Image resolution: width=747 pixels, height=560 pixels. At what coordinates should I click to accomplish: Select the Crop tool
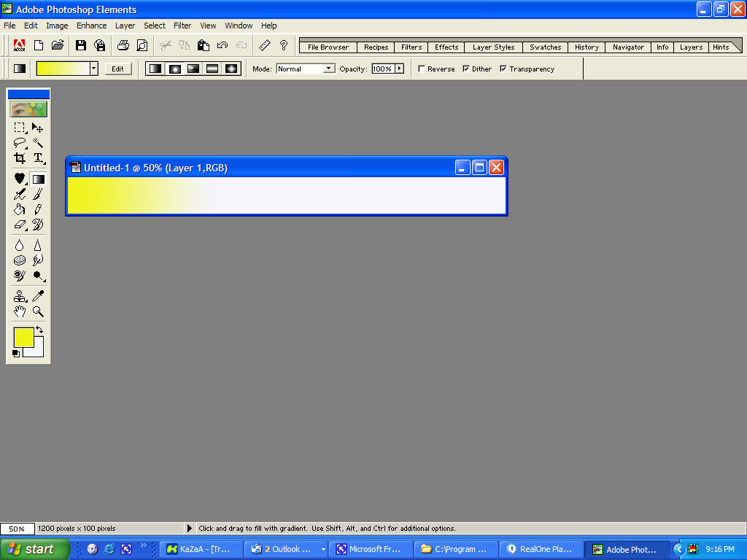coord(20,158)
